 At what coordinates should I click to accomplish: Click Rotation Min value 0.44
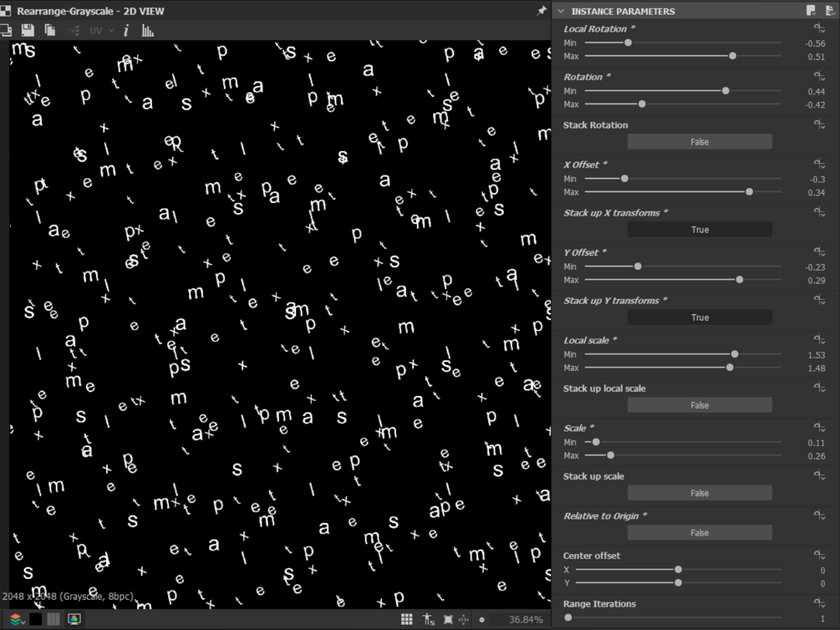click(817, 92)
